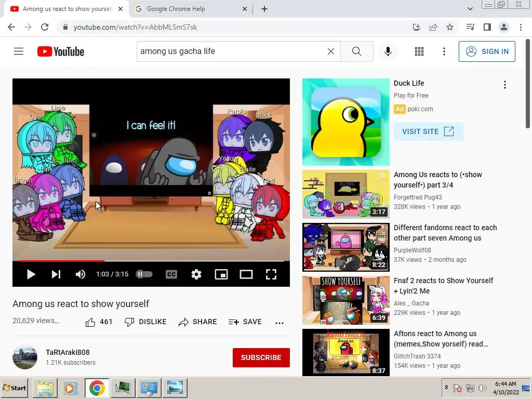This screenshot has width=532, height=399.
Task: Reload the current page
Action: 45,27
